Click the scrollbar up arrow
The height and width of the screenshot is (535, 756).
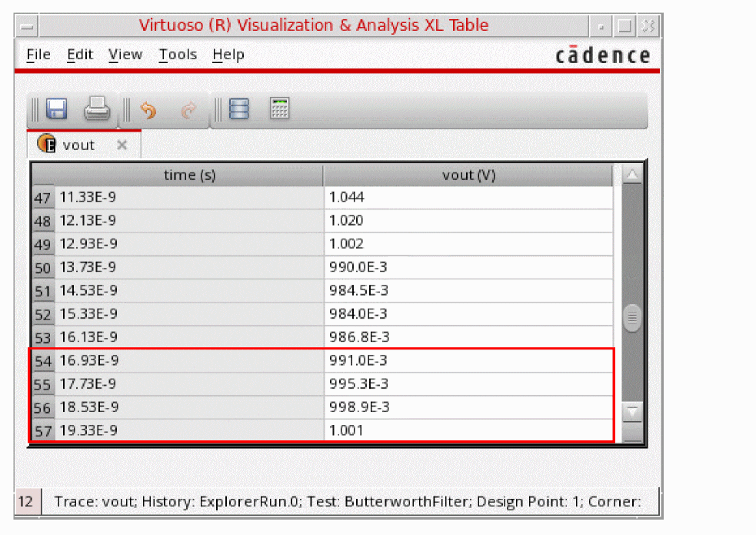(632, 174)
